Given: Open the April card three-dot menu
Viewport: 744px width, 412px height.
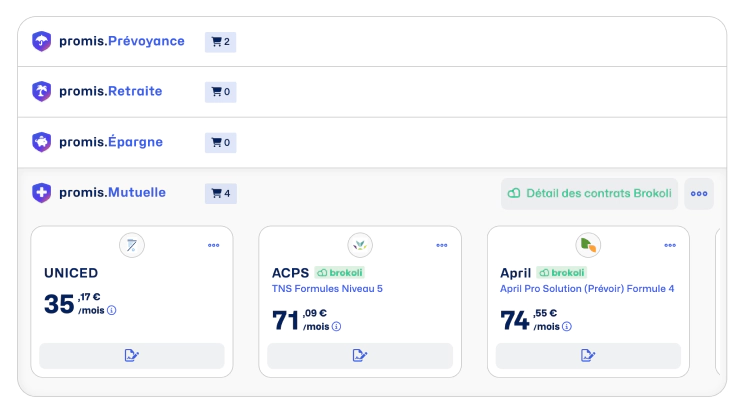Looking at the screenshot, I should (x=670, y=245).
